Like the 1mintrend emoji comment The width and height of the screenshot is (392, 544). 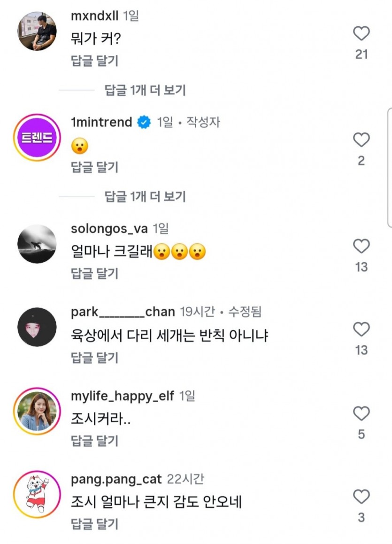361,140
